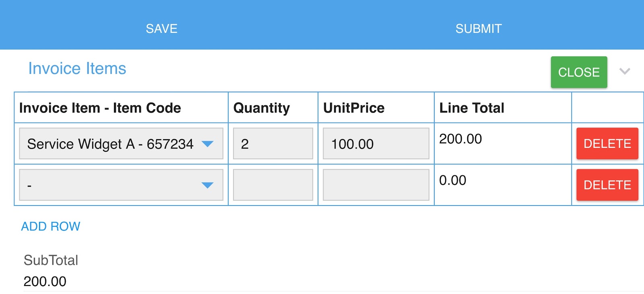Open the empty second row item dropdown
The height and width of the screenshot is (294, 644).
(x=113, y=185)
